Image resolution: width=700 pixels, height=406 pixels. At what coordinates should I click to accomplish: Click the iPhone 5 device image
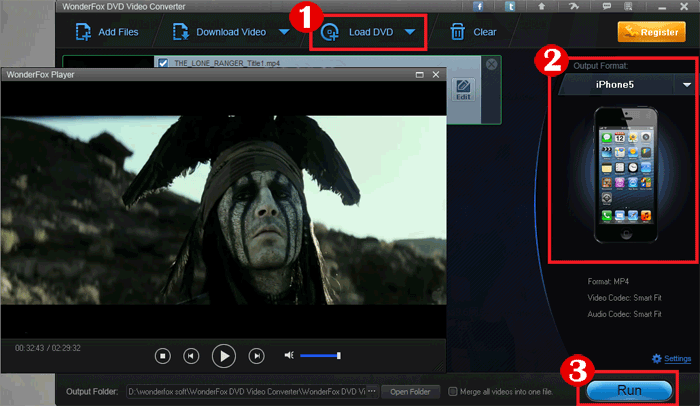coord(626,175)
